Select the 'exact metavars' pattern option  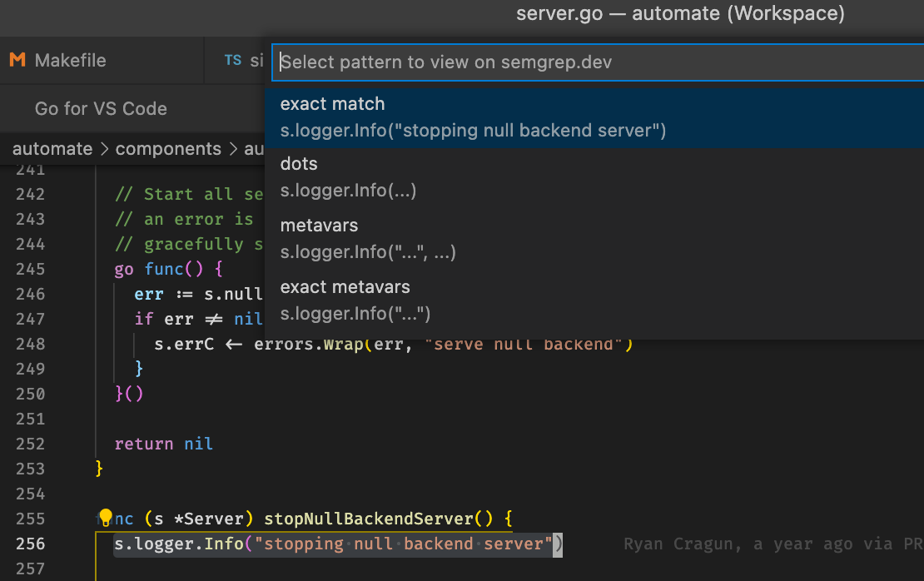pos(594,300)
